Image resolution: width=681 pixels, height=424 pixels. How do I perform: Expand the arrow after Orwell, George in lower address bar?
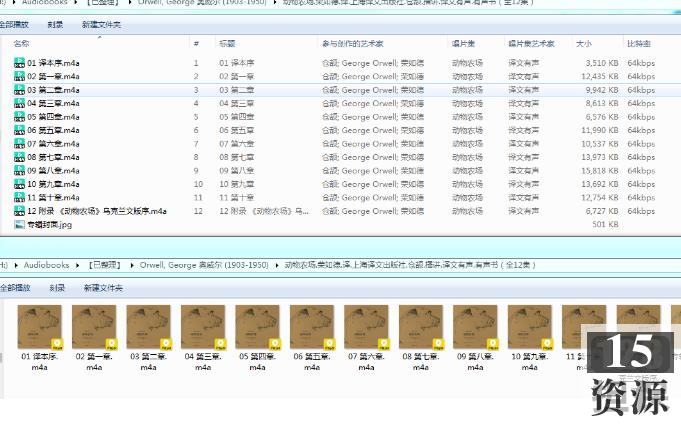pyautogui.click(x=277, y=265)
